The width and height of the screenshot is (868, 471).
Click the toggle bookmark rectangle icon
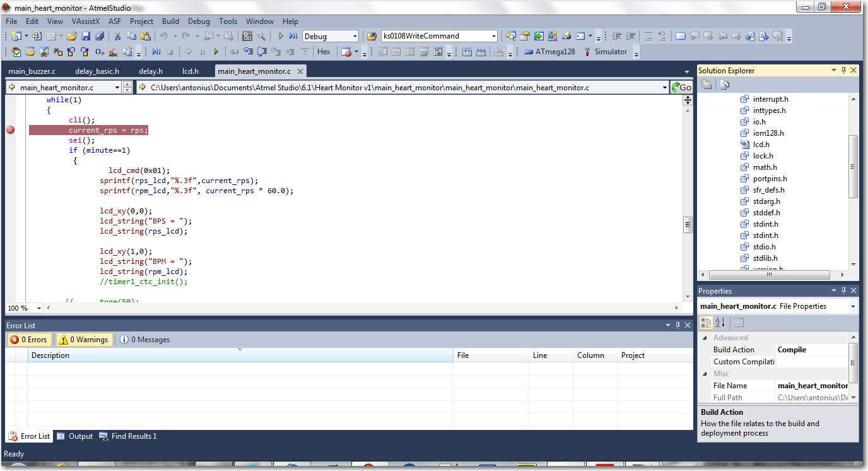pos(681,36)
